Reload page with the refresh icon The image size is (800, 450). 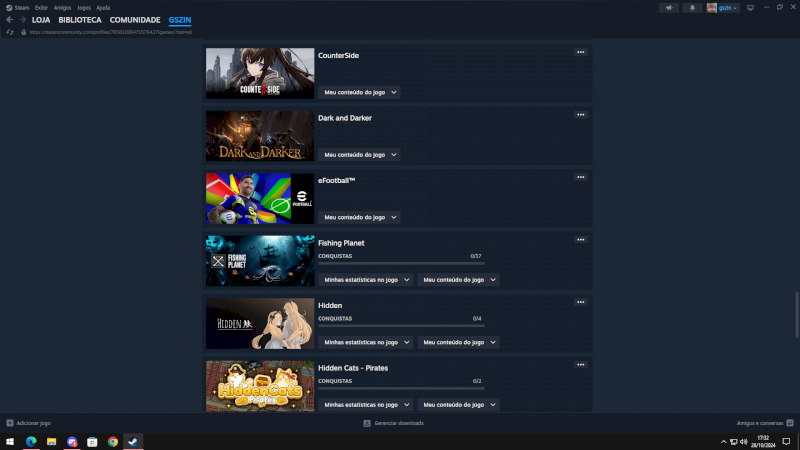[10, 32]
